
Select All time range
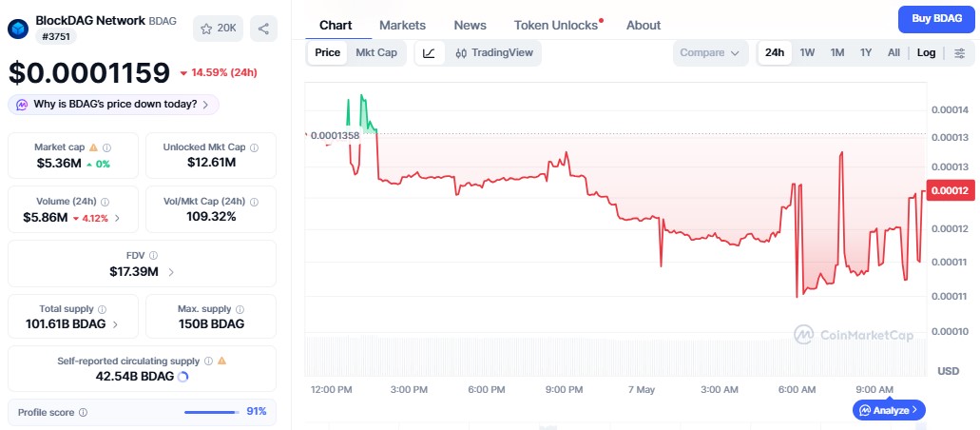[x=894, y=53]
